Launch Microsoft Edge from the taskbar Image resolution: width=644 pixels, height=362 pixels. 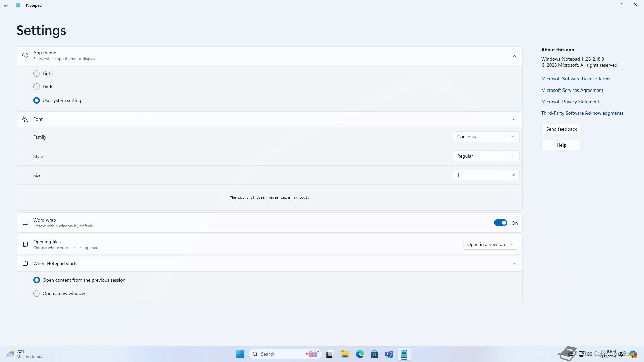pos(360,354)
